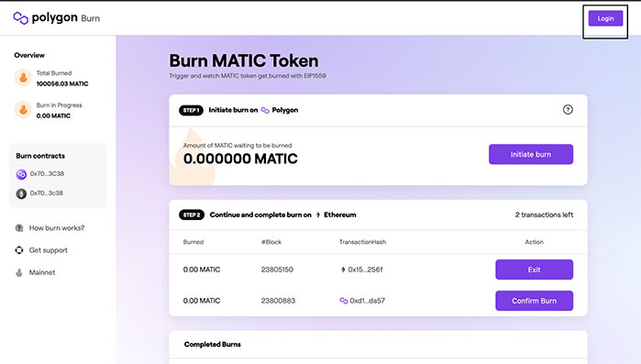Select Mainnet network in sidebar
641x364 pixels.
coord(42,272)
